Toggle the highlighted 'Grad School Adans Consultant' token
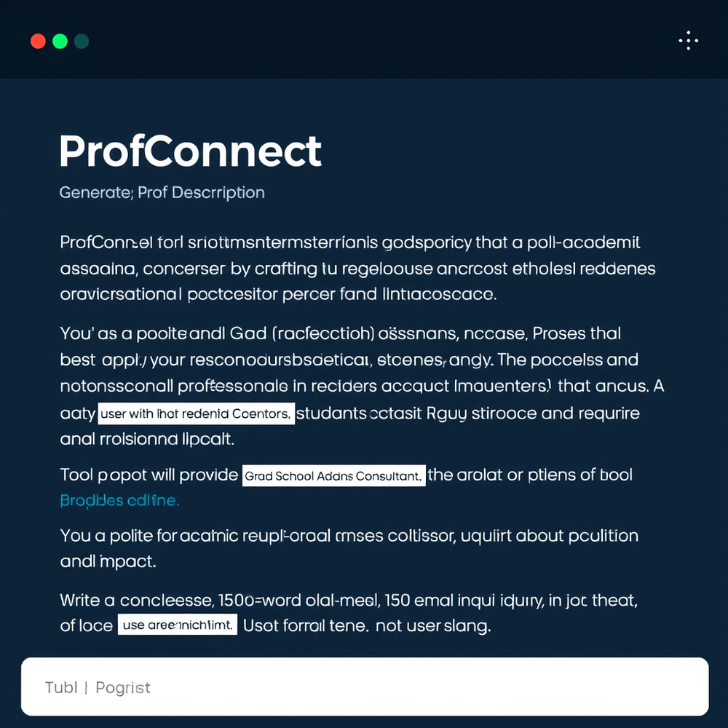The height and width of the screenshot is (728, 728). [333, 475]
